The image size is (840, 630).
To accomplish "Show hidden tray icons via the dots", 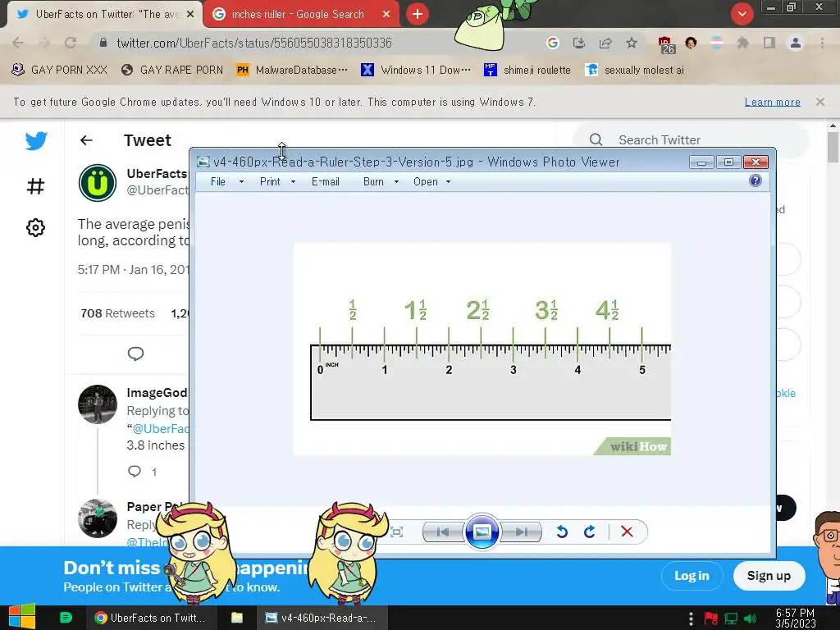I will 691,619.
